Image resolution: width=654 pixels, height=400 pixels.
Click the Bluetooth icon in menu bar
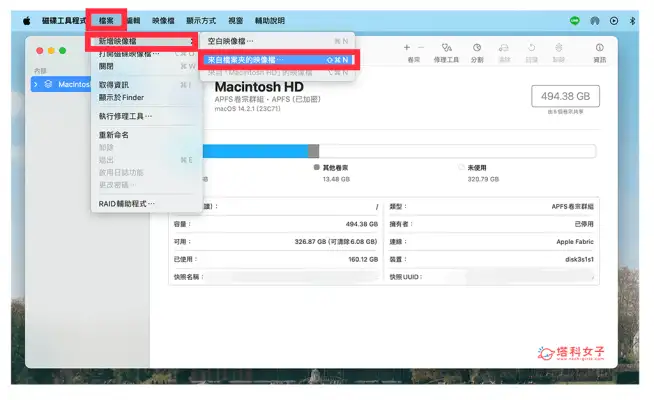[x=632, y=21]
